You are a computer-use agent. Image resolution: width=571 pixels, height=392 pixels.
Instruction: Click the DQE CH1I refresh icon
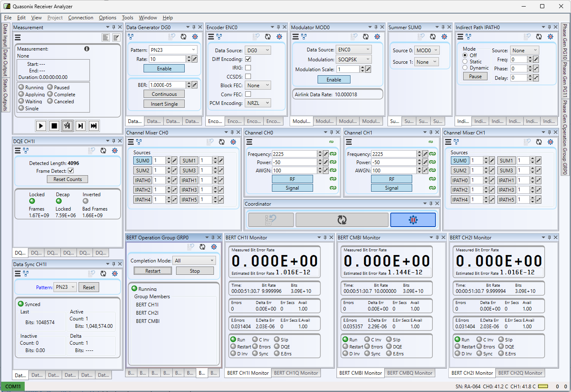pos(103,151)
